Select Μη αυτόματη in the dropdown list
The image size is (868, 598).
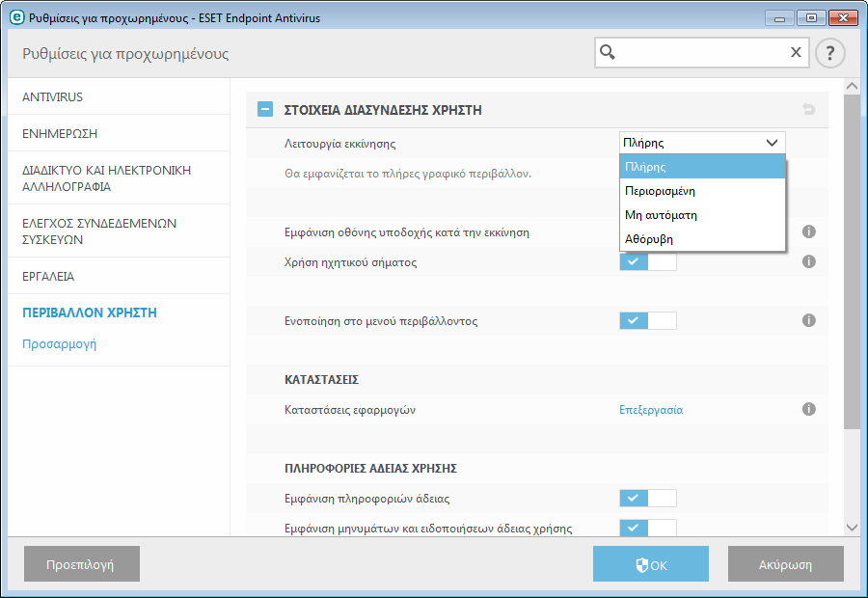point(702,215)
